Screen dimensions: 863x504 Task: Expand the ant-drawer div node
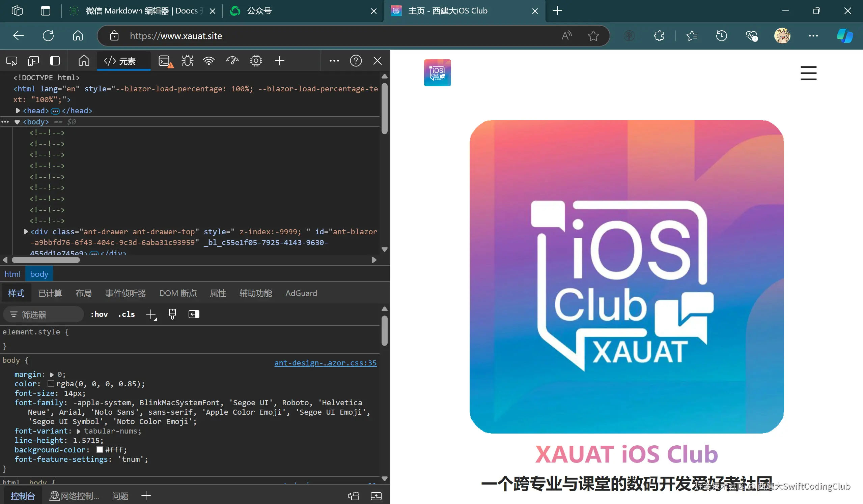[x=26, y=232]
